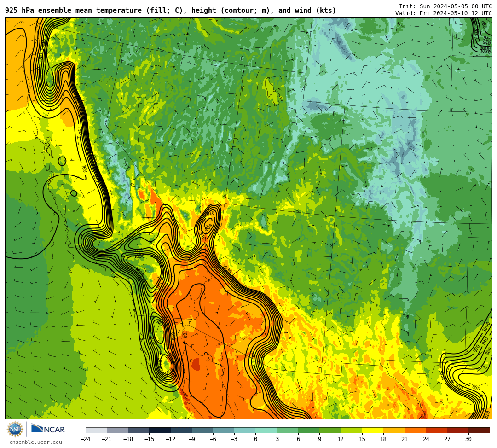
Task: Pick the -24 to -21 colorbar swatch
Action: pos(96,430)
